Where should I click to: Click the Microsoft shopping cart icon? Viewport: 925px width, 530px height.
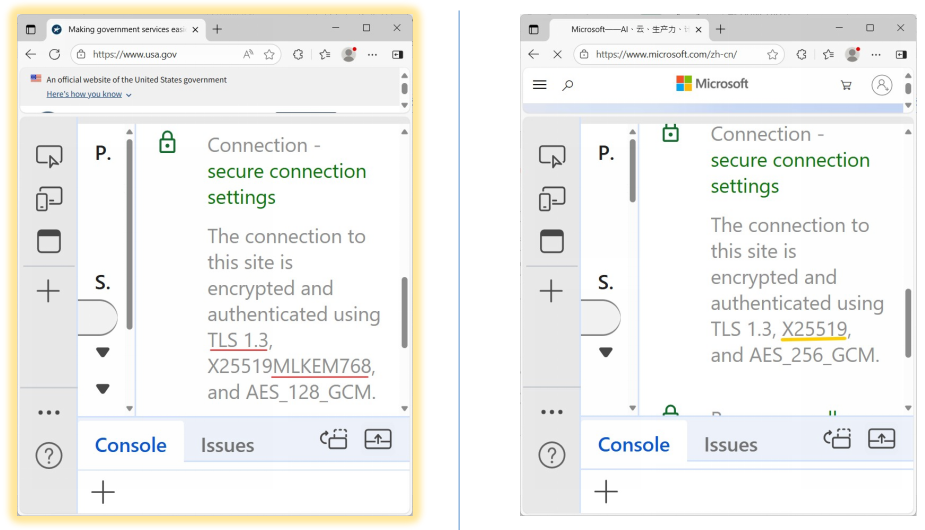pyautogui.click(x=846, y=85)
